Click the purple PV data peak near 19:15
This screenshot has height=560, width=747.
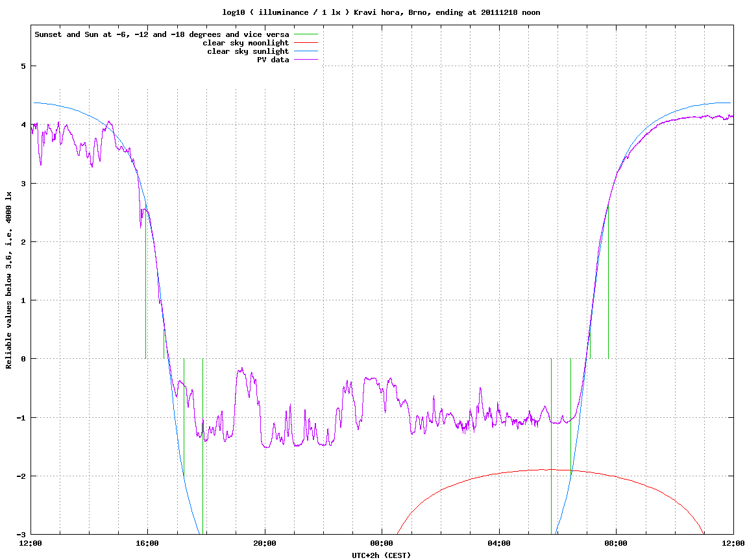(242, 369)
